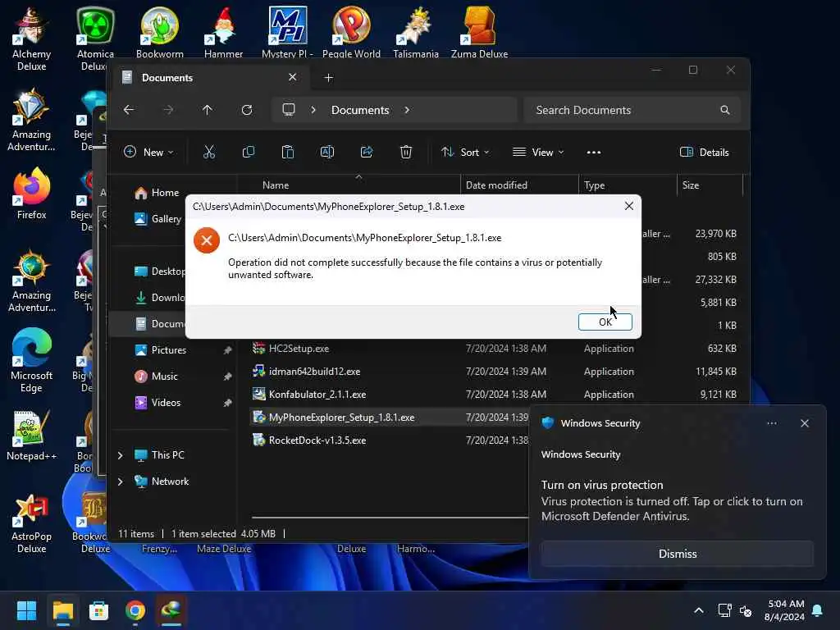Image resolution: width=840 pixels, height=630 pixels.
Task: Click the Cut icon in Explorer toolbar
Action: point(209,152)
